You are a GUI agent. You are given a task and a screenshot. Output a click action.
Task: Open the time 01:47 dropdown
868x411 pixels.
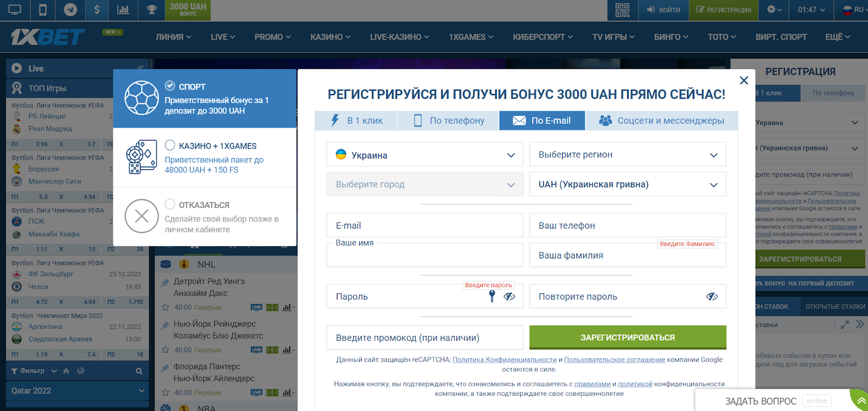point(811,10)
